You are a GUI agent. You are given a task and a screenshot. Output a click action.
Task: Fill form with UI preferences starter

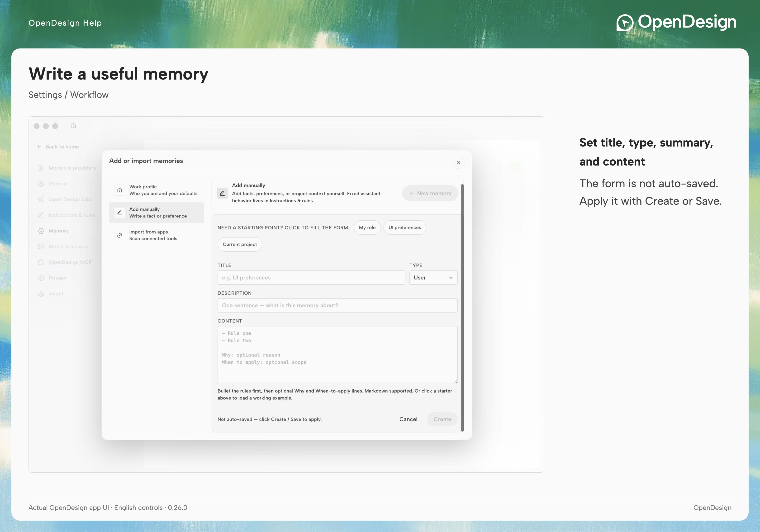pos(404,228)
